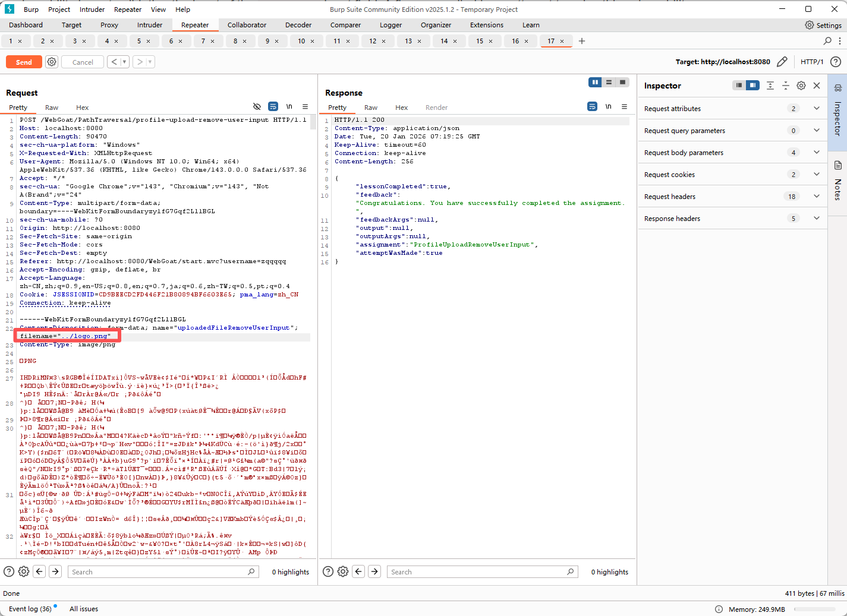
Task: Open the Inspector settings gear
Action: (801, 86)
